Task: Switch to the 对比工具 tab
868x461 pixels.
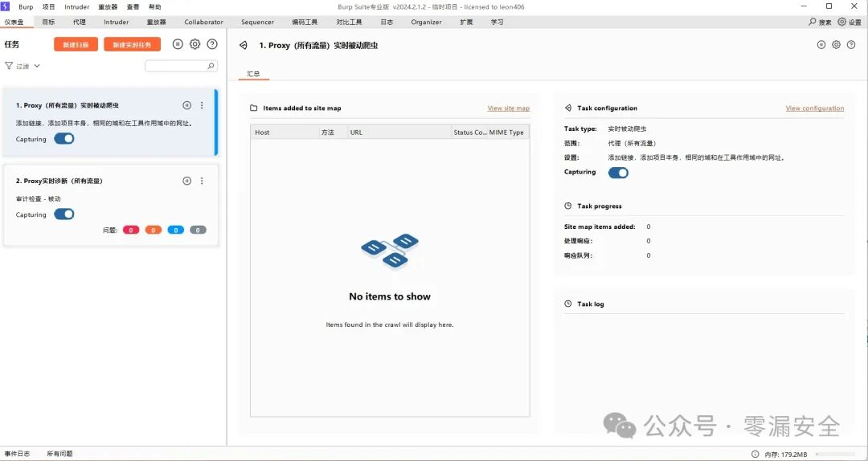Action: coord(350,22)
